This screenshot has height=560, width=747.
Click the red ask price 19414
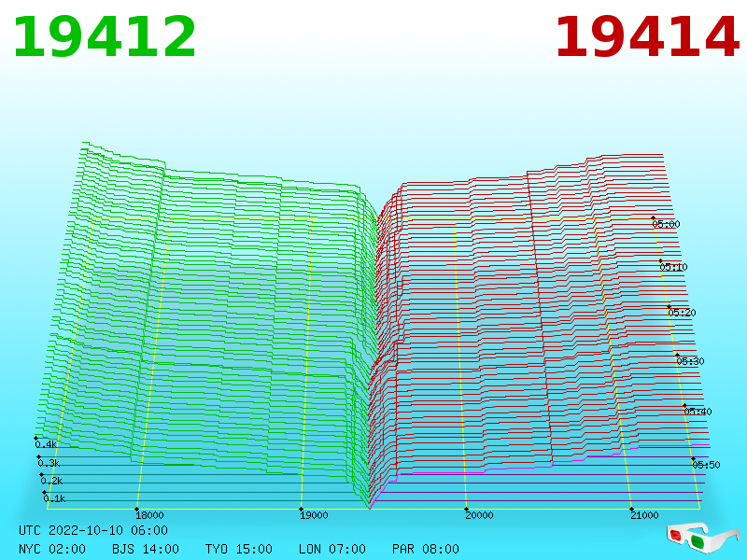click(x=647, y=37)
